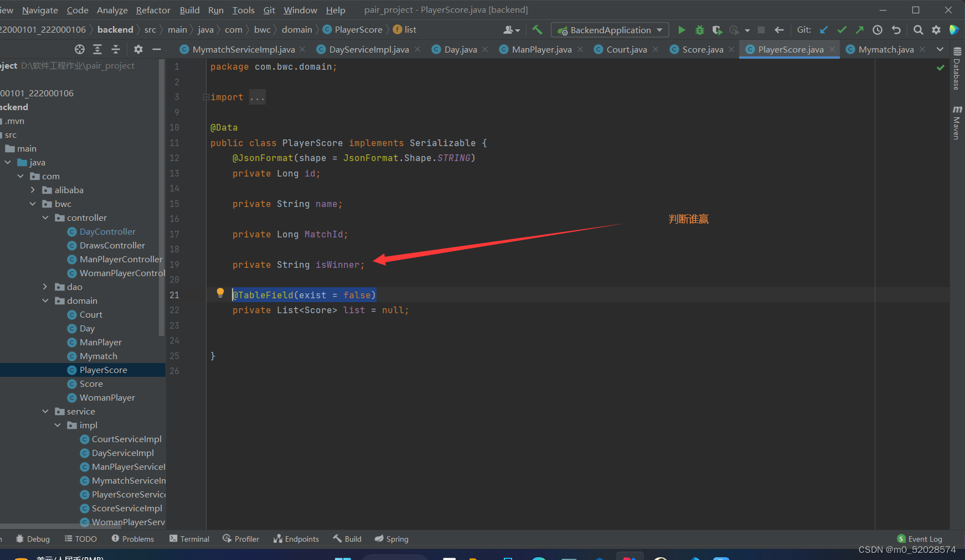Collapse the java folder

click(8, 162)
